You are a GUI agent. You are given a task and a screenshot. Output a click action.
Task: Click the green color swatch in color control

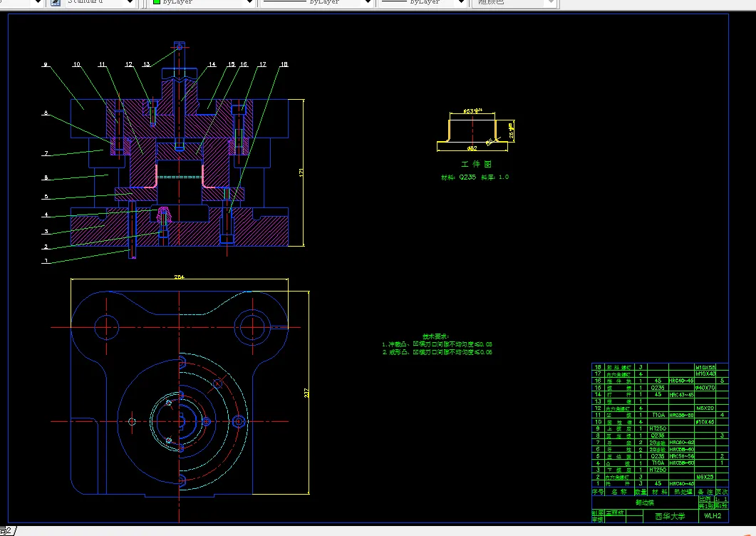click(x=157, y=2)
